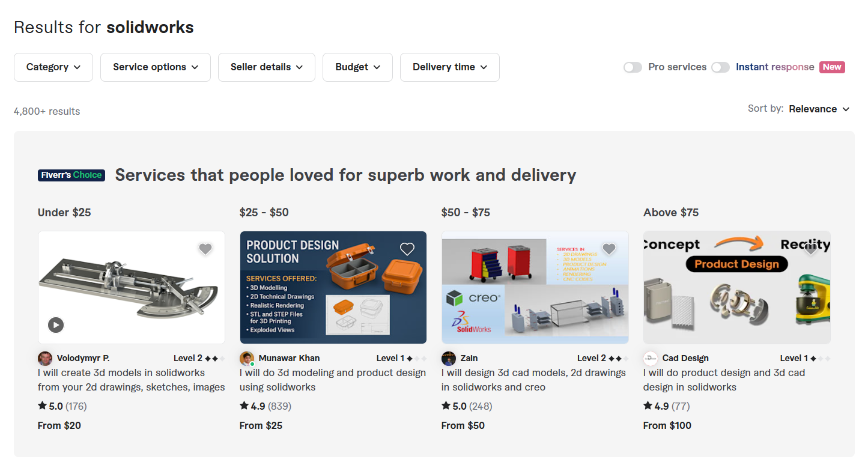Open the solidworks and creo gig thumbnail
The width and height of the screenshot is (868, 462).
[x=535, y=287]
